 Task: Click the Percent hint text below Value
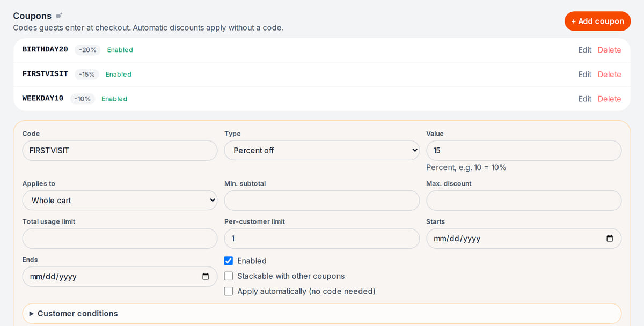(466, 167)
